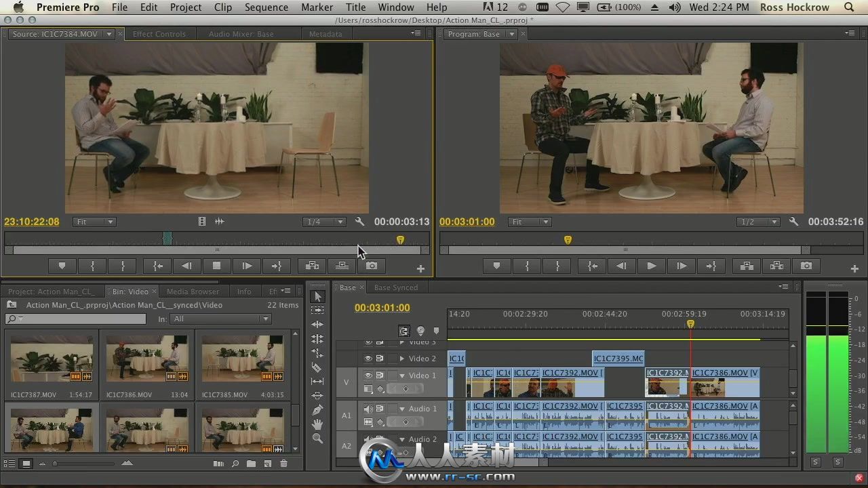Open Program monitor 1/2 resolution dropdown
868x488 pixels.
[758, 222]
